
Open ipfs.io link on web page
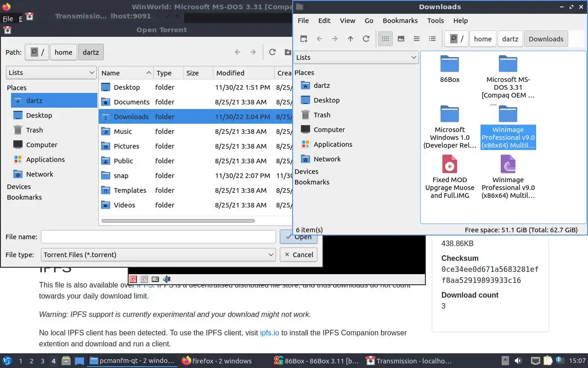click(x=270, y=333)
